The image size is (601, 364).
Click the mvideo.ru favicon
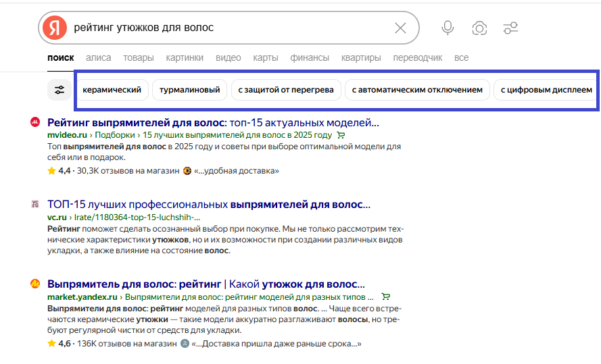(36, 123)
